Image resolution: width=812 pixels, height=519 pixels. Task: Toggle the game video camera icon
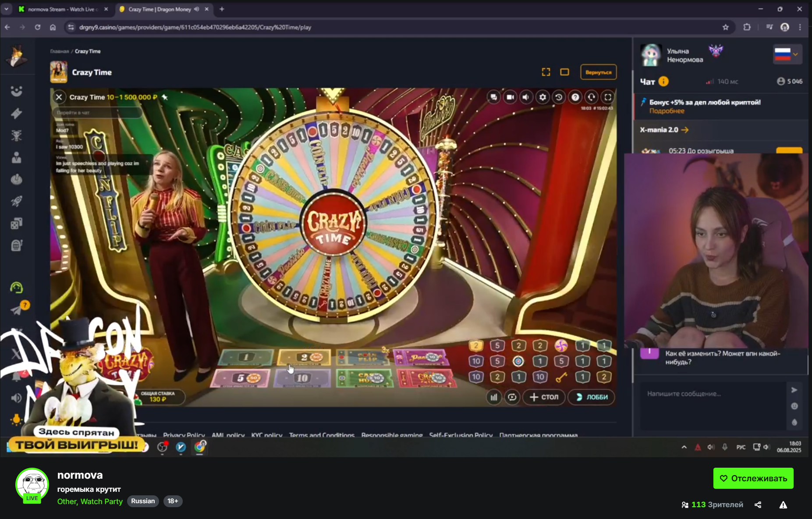pos(510,97)
